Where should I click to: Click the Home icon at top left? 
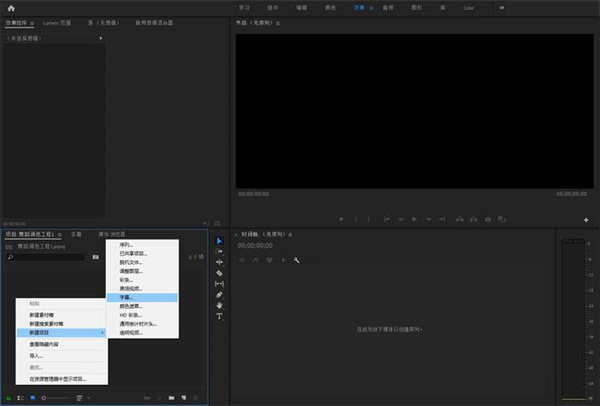click(x=11, y=8)
